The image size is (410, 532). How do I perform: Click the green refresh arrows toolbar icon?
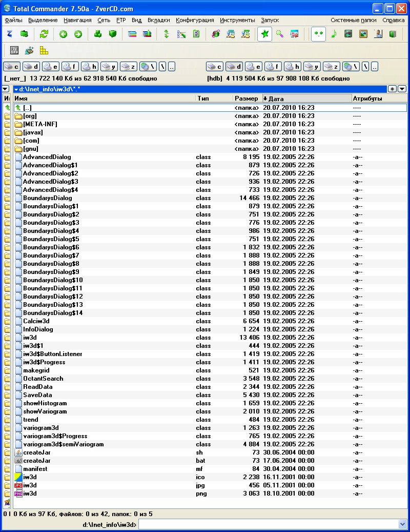click(x=44, y=34)
